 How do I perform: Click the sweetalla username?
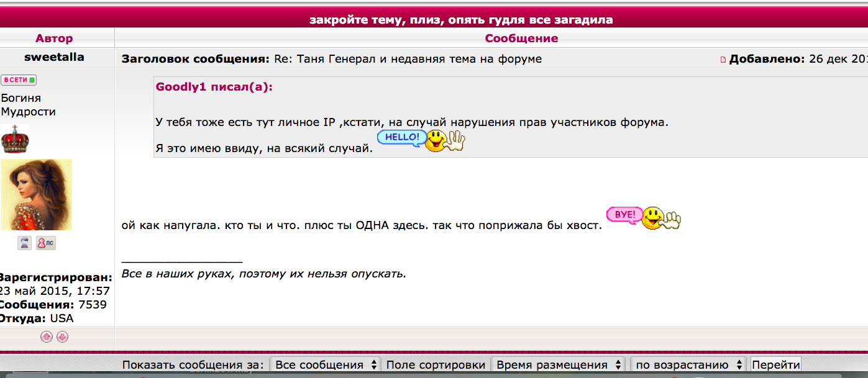tap(54, 57)
